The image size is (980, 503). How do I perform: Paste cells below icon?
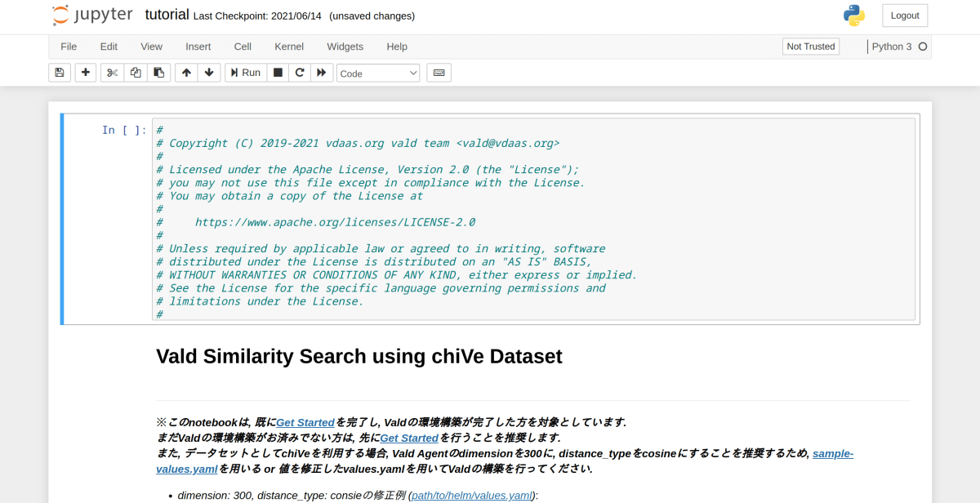click(x=158, y=73)
